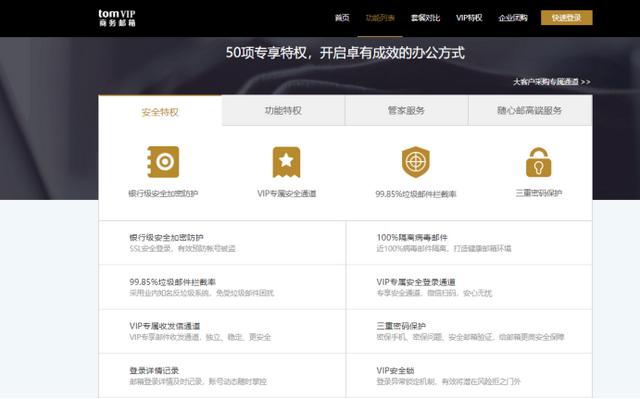Screen dimensions: 640x399
Task: Click the 登录详情记录 feature entry
Action: pyautogui.click(x=222, y=376)
